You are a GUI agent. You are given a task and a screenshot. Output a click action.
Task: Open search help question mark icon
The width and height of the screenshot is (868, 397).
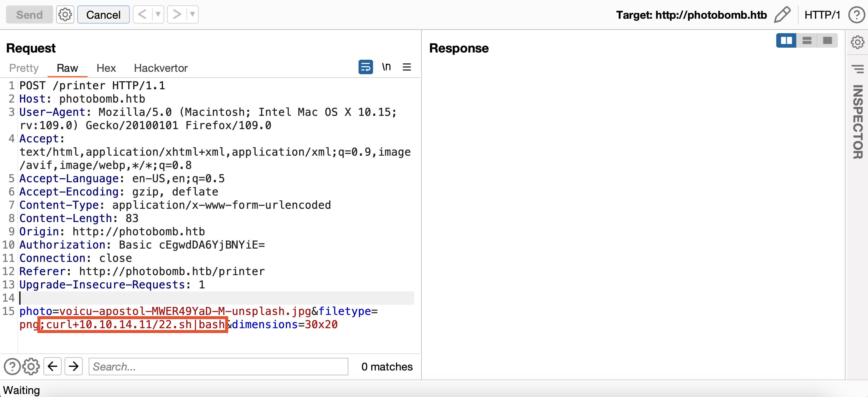tap(12, 366)
